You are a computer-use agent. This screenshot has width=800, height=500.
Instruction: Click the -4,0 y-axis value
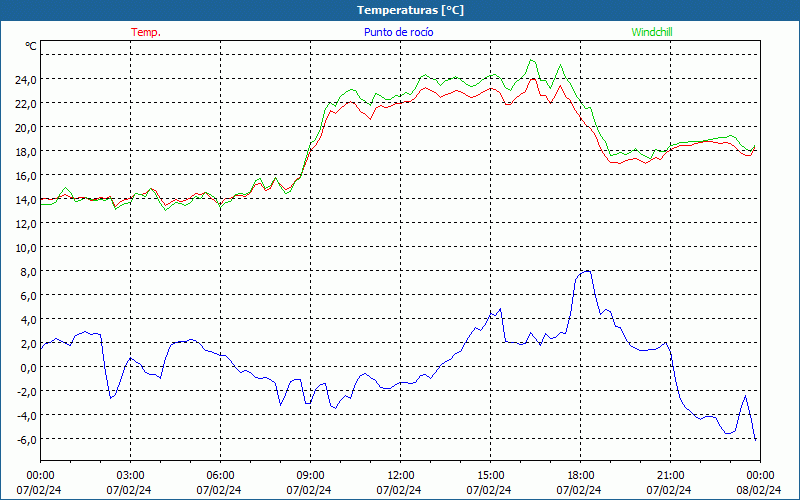pos(27,415)
